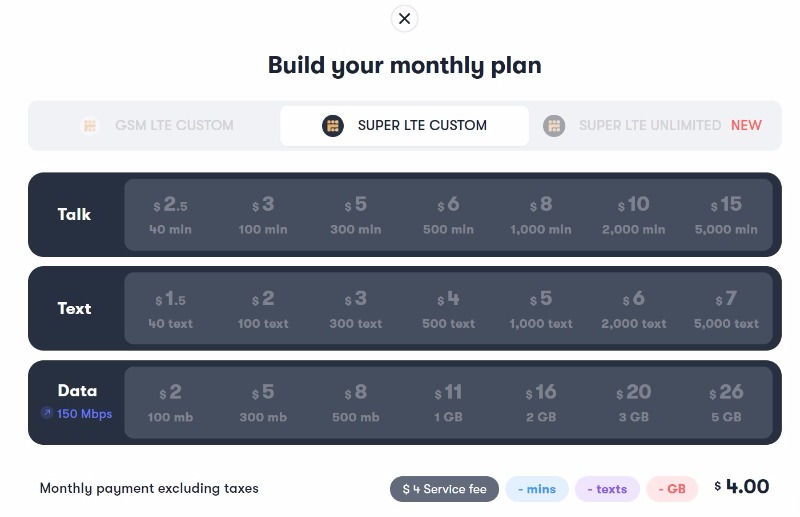Click the texts summary pill
Viewport: 800px width, 517px height.
(607, 489)
